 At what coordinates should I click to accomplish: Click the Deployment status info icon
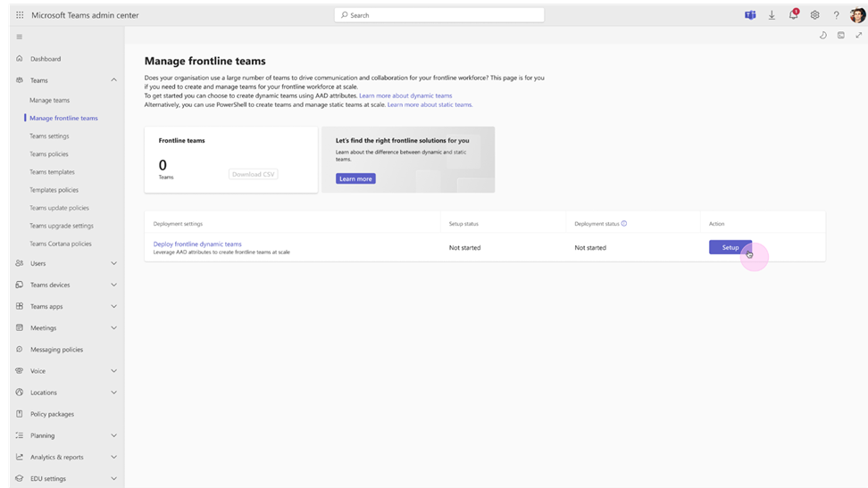pyautogui.click(x=624, y=224)
